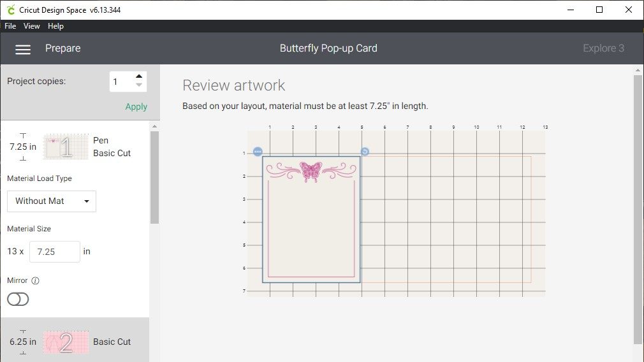Click the mat list scrollbar thumb
This screenshot has width=644, height=362.
pyautogui.click(x=154, y=177)
